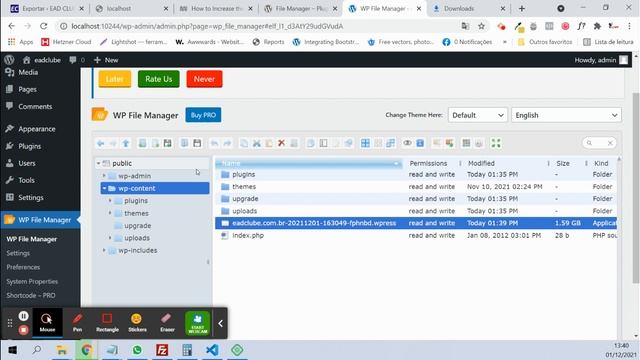Screen dimensions: 640x360
Task: Click the floppy-disk icon right of the Open icon
Action: (197, 143)
